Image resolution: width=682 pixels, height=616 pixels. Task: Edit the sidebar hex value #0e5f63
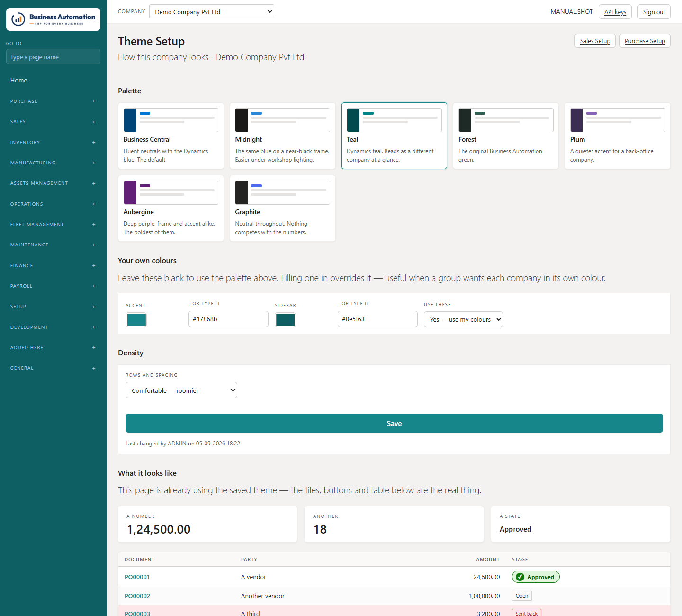(x=377, y=319)
